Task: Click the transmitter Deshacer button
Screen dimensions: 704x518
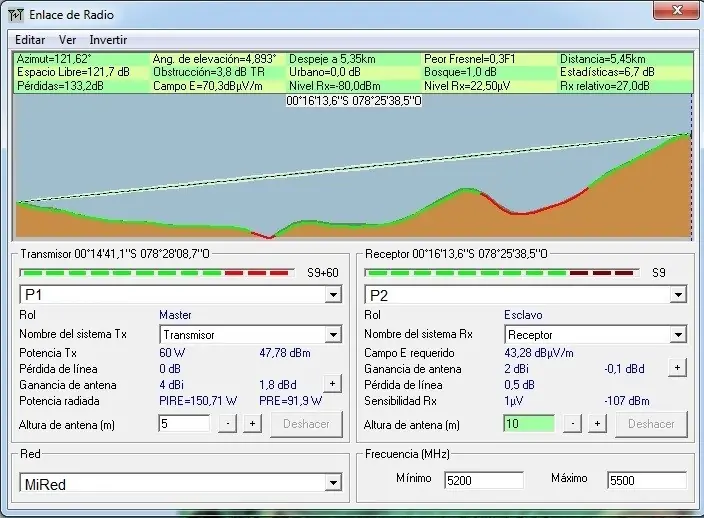Action: point(306,424)
